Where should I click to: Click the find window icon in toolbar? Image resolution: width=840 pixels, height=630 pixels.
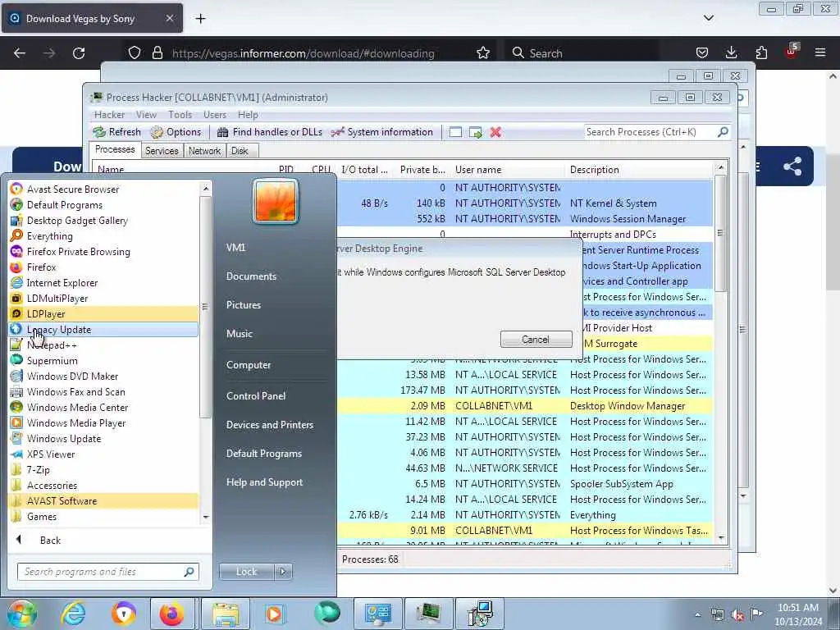455,132
